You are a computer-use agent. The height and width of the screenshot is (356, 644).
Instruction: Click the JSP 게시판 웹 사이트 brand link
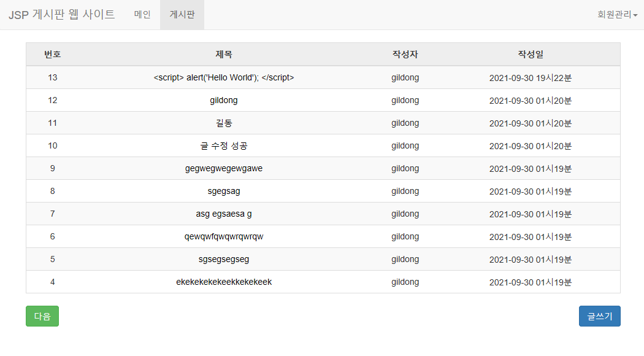click(61, 15)
